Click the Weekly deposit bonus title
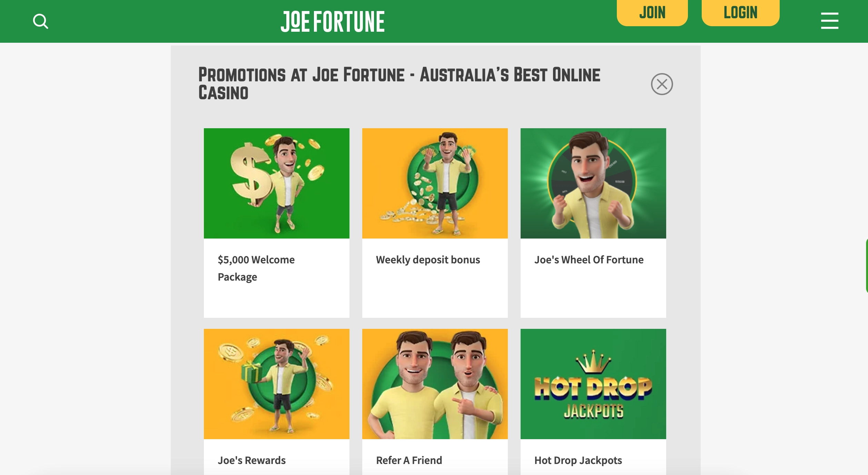868x475 pixels. [x=428, y=260]
